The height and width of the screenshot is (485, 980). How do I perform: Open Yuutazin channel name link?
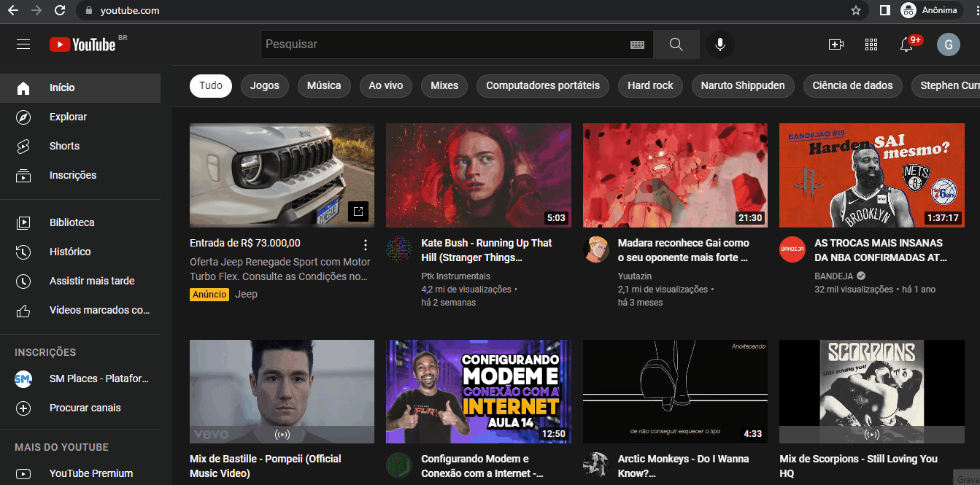pyautogui.click(x=635, y=276)
